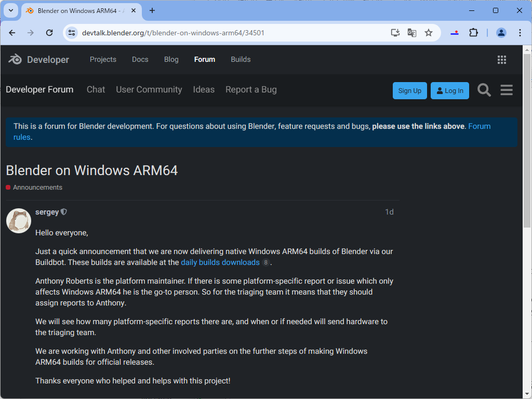532x399 pixels.
Task: Click the install app icon in address bar
Action: [395, 33]
